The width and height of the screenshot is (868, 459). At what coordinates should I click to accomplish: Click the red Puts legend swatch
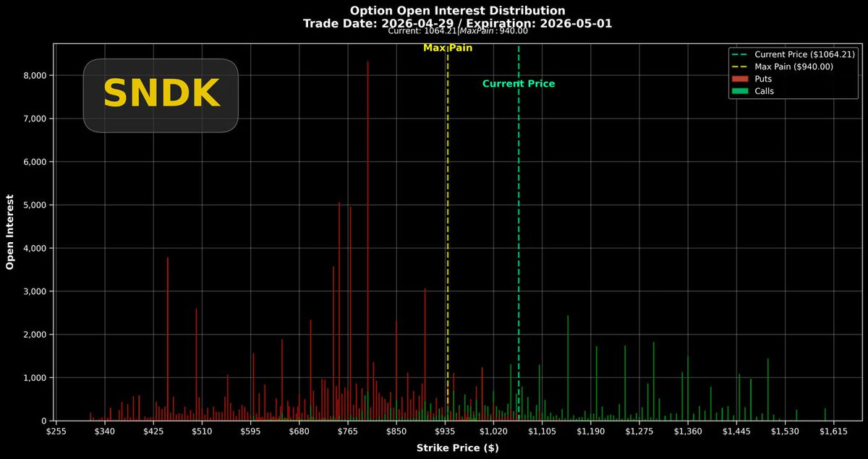coord(741,78)
